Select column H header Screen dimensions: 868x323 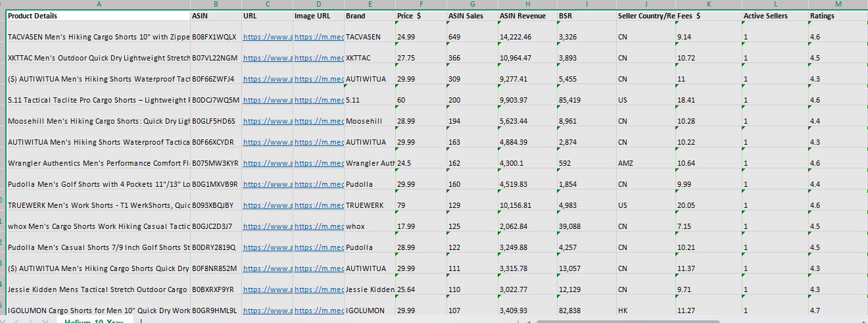[527, 5]
